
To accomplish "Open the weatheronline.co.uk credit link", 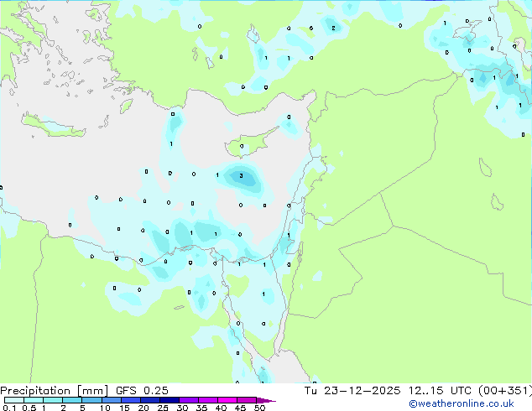I will coord(461,403).
